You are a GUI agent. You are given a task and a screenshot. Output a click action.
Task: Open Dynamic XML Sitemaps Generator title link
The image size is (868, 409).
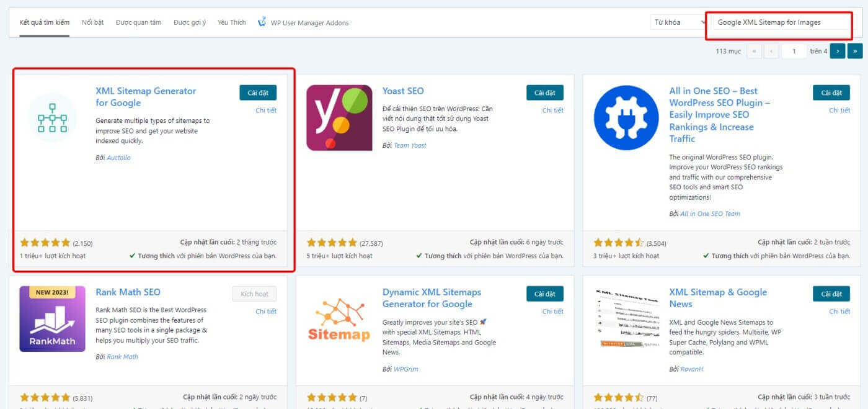click(x=432, y=298)
